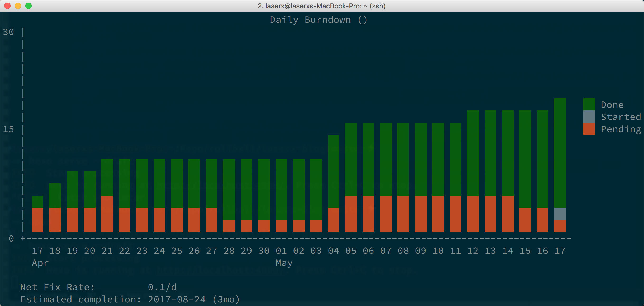644x306 pixels.
Task: Click x-axis date label 19
Action: click(x=72, y=251)
